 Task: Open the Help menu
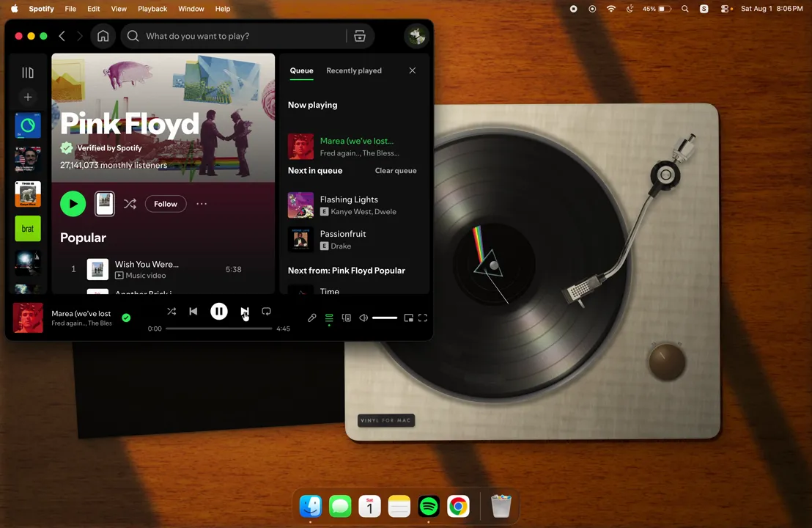tap(223, 9)
